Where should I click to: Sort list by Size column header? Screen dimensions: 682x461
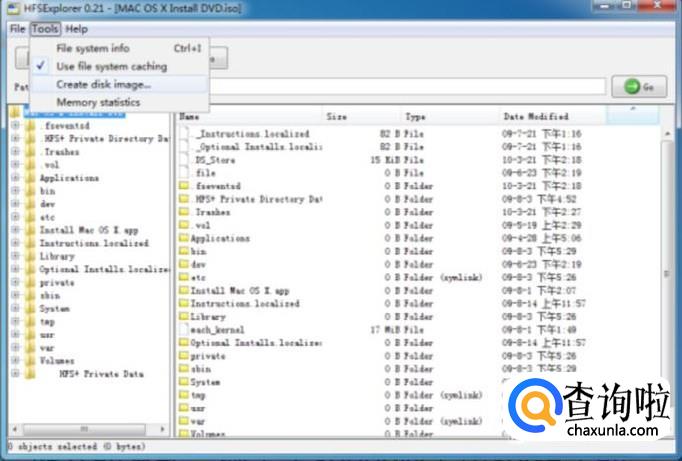pyautogui.click(x=362, y=117)
